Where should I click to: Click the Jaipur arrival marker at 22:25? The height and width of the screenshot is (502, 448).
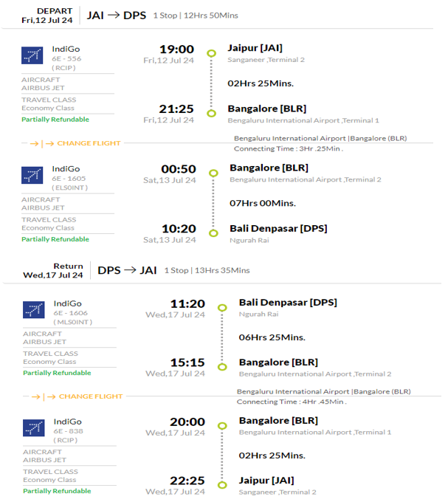(x=222, y=485)
